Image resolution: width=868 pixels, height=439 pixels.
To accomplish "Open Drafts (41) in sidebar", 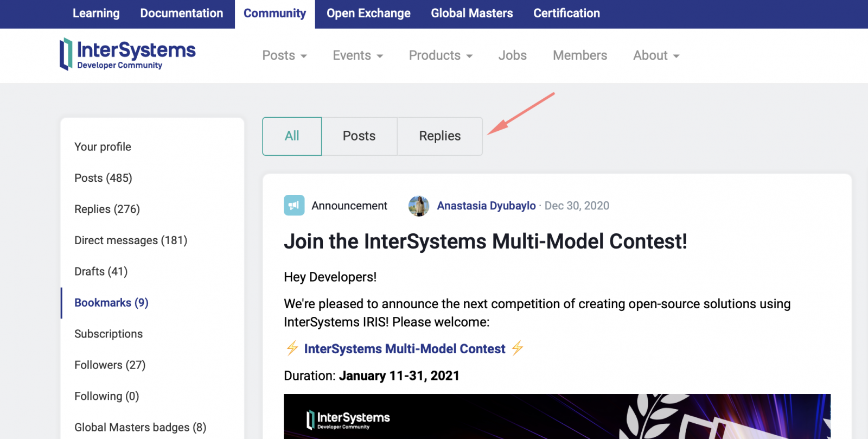I will (x=101, y=271).
